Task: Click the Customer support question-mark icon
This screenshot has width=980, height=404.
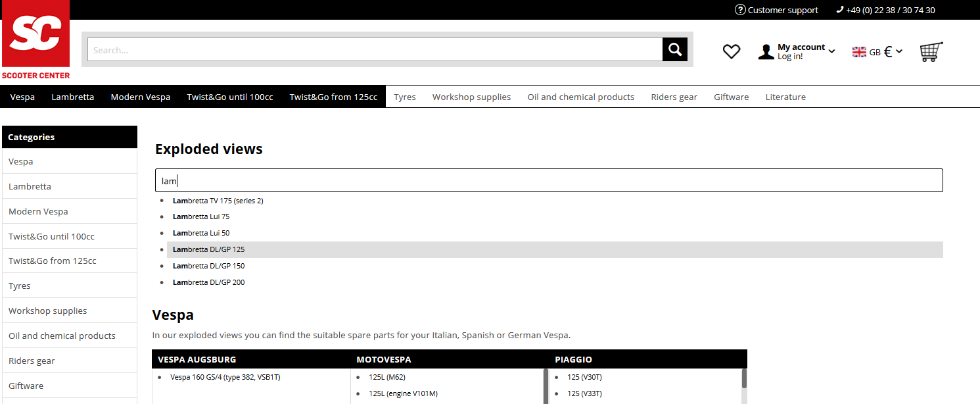Action: [740, 10]
